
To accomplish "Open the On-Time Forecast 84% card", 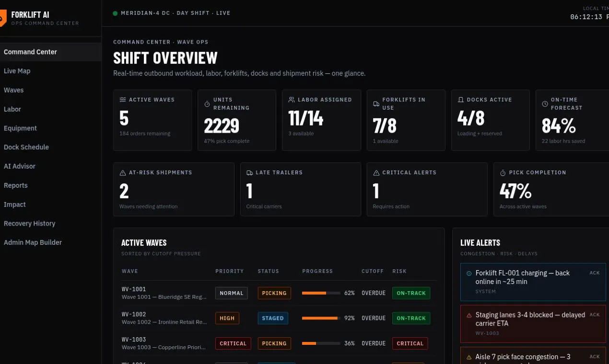I will [573, 120].
